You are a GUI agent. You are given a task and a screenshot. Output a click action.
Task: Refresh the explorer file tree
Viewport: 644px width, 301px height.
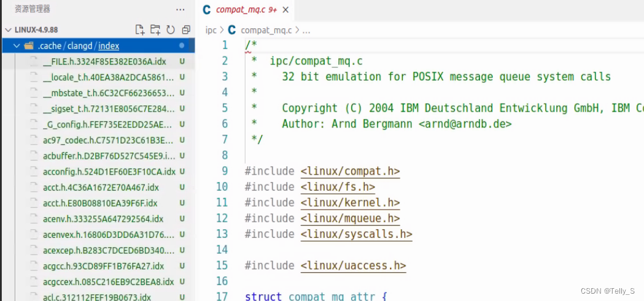point(171,29)
